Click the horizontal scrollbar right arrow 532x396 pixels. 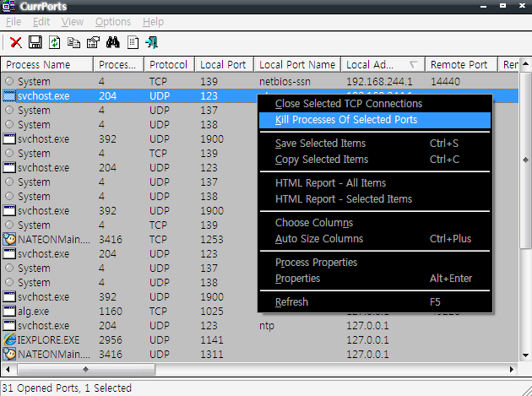tap(511, 369)
